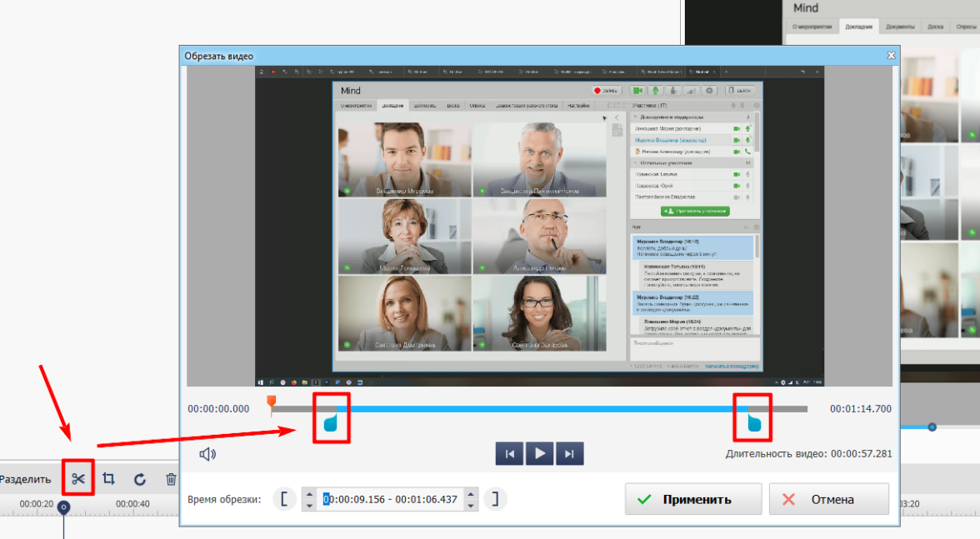
Task: Click the main timeline playhead
Action: coord(63,507)
